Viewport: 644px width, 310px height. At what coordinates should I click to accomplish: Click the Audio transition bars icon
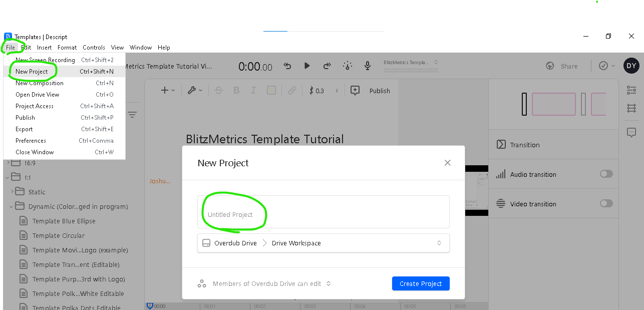[x=501, y=174]
